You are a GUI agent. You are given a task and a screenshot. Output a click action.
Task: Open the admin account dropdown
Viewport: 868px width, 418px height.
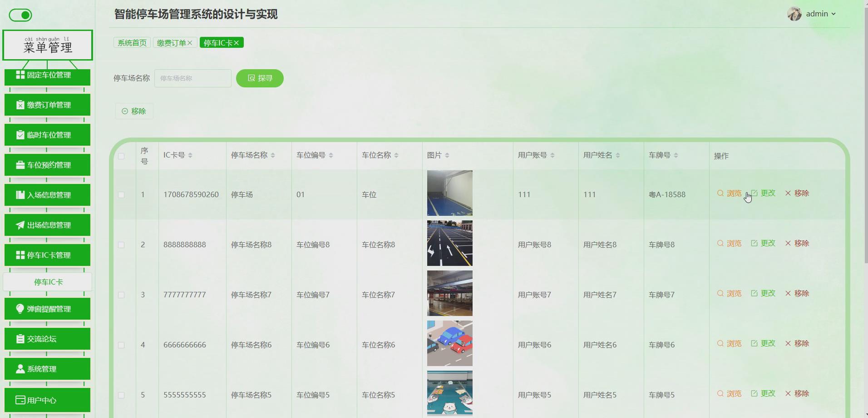(817, 14)
